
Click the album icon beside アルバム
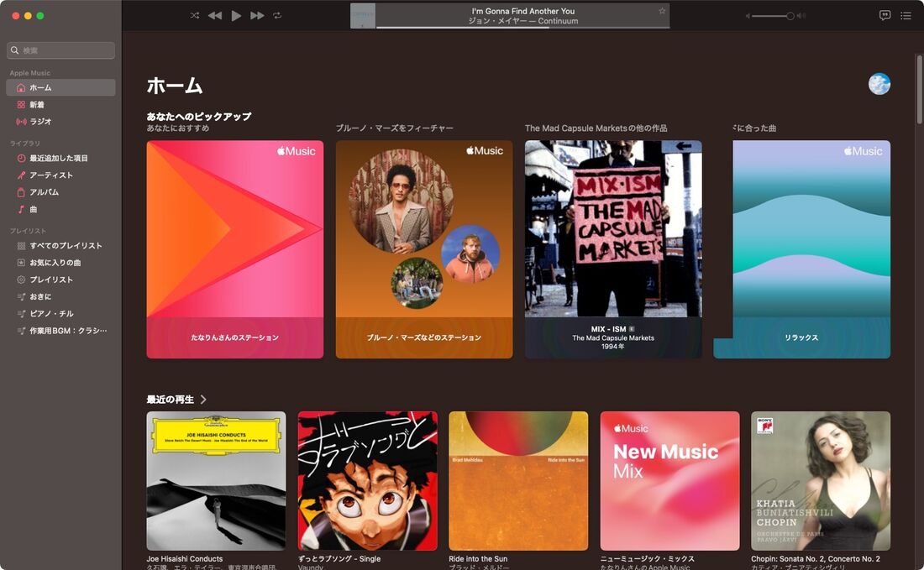(x=21, y=192)
